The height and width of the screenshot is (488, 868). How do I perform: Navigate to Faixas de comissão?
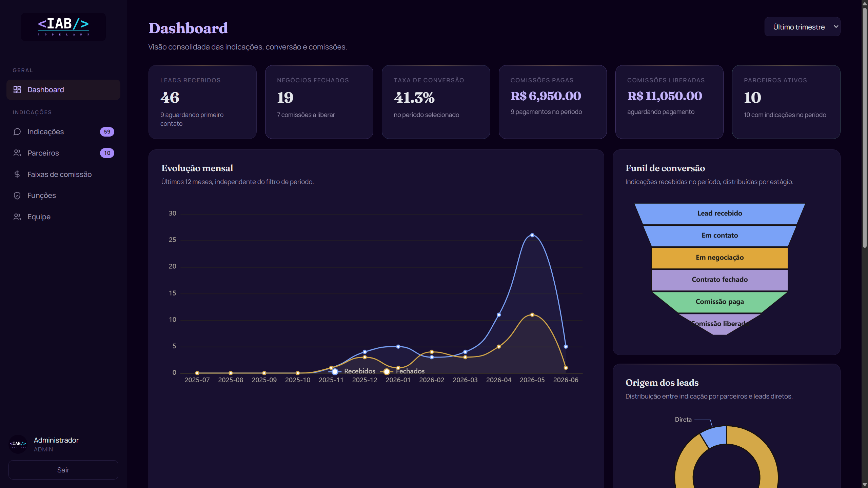(63, 174)
